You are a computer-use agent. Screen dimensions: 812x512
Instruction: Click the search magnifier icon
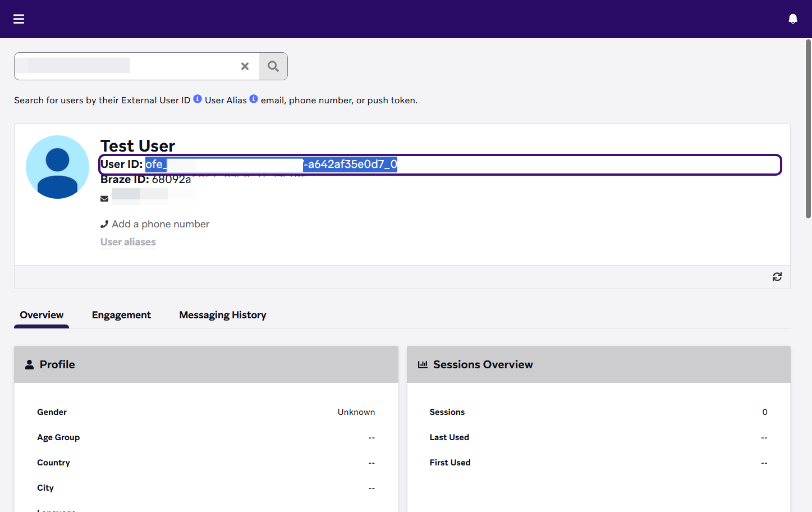click(x=273, y=66)
